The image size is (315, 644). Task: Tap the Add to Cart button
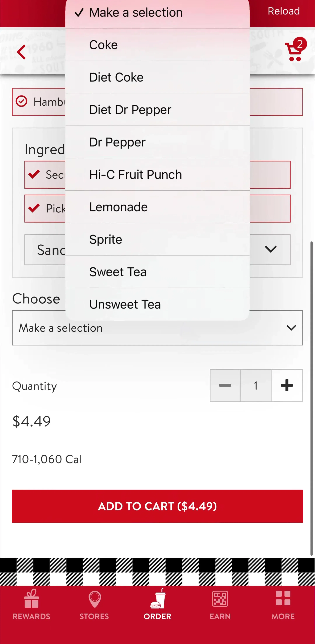click(157, 506)
